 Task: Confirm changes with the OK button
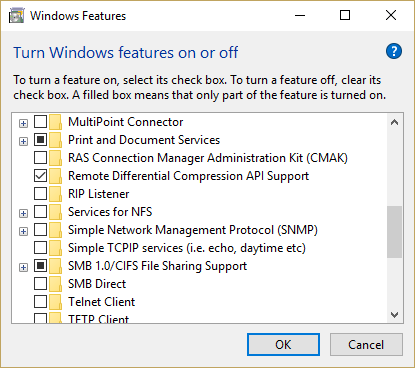[283, 345]
